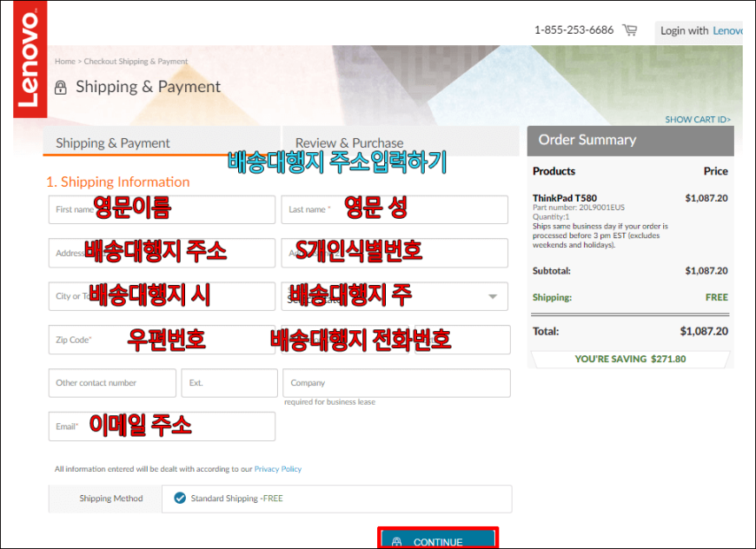Viewport: 756px width, 549px height.
Task: Focus the Other contact number field
Action: (x=112, y=383)
